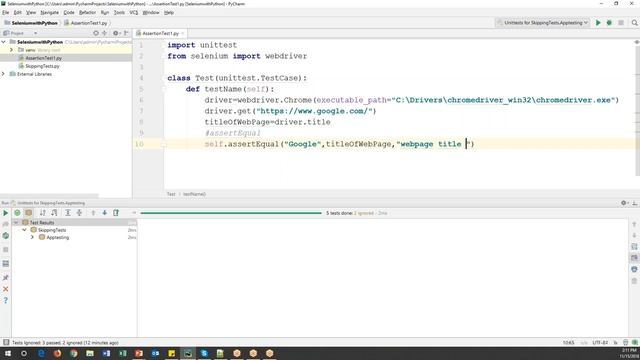Pin the Run tab
This screenshot has width=640, height=360.
pos(6,278)
